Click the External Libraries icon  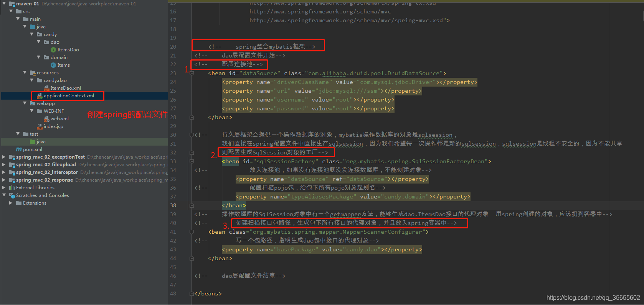coord(12,188)
